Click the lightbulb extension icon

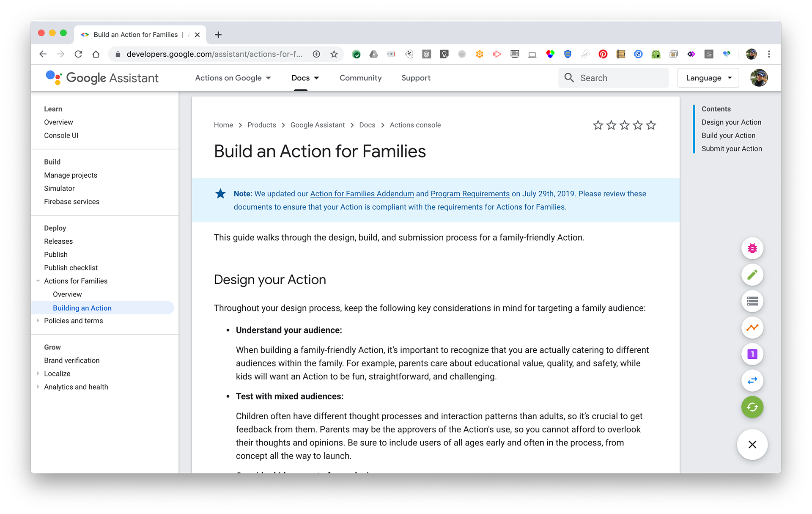coord(444,54)
